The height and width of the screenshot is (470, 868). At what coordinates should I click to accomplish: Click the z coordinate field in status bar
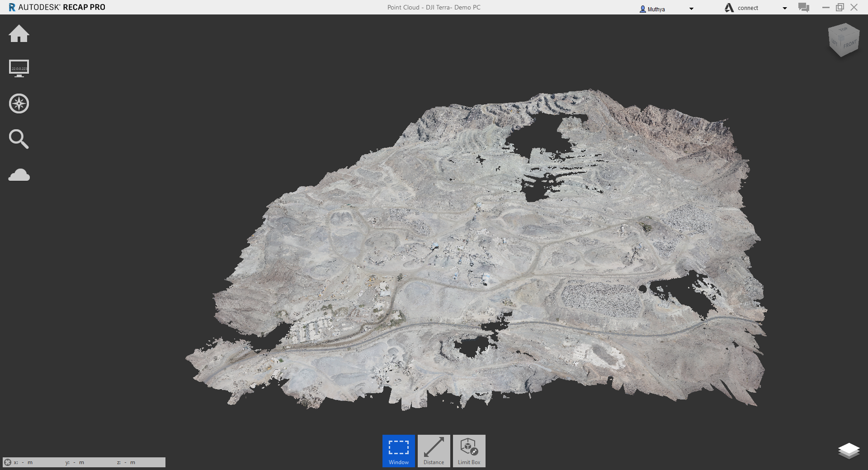127,462
